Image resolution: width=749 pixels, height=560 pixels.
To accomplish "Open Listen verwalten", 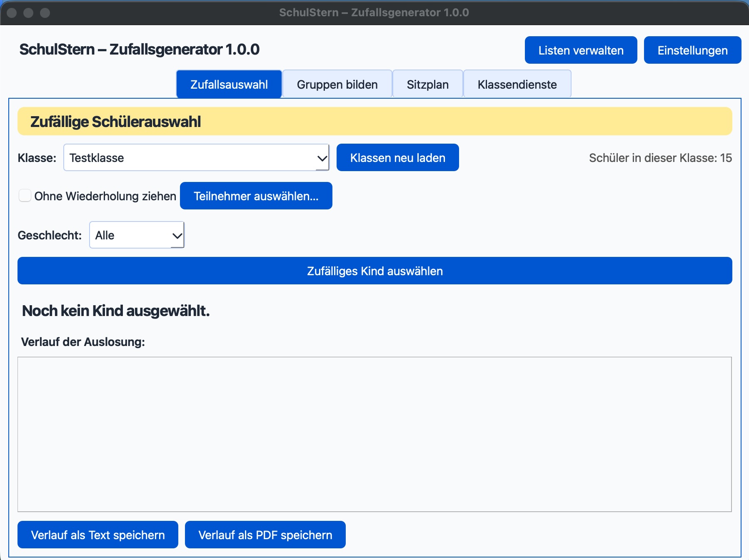I will tap(581, 50).
